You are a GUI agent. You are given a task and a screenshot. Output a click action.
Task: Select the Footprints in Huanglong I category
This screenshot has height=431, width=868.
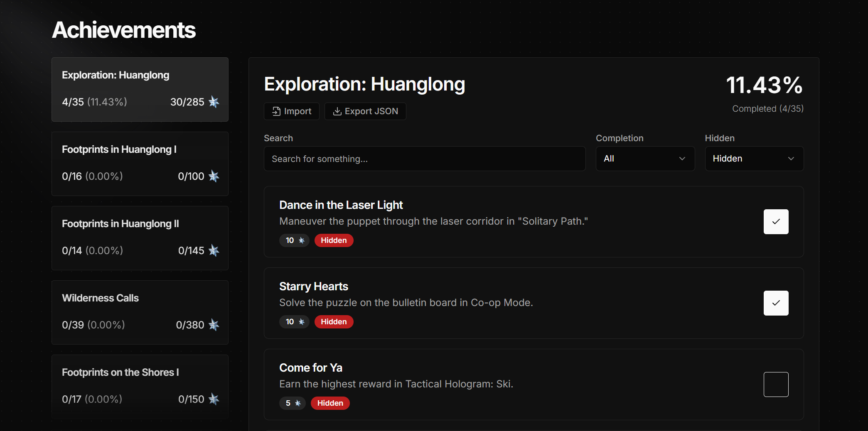[x=140, y=164]
